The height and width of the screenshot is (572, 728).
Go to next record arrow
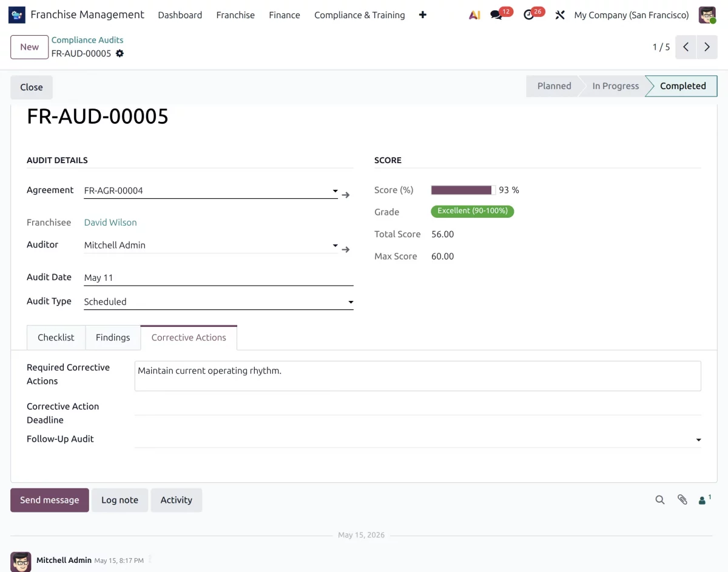click(x=707, y=47)
